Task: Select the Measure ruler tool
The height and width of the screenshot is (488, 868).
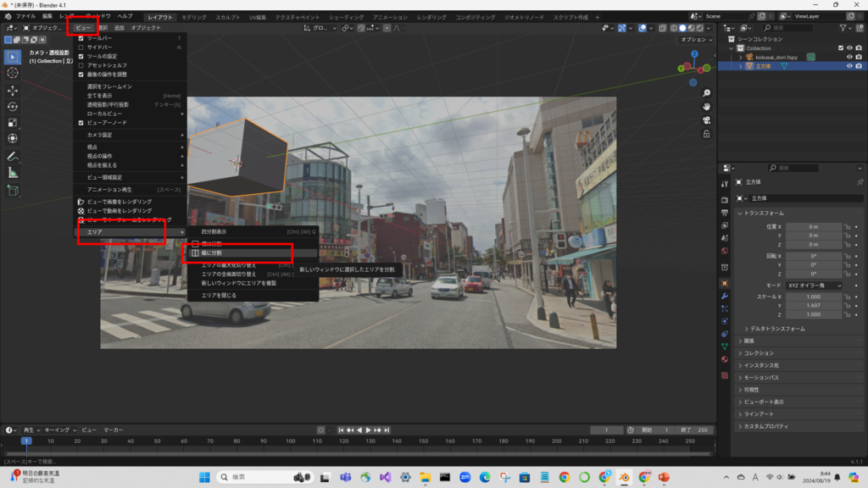Action: click(13, 173)
